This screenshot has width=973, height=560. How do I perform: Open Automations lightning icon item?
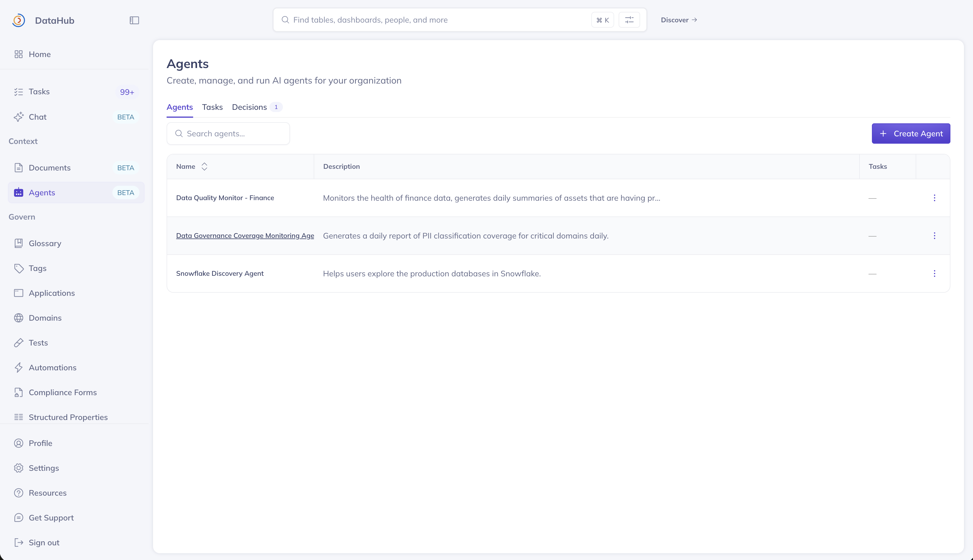tap(52, 368)
